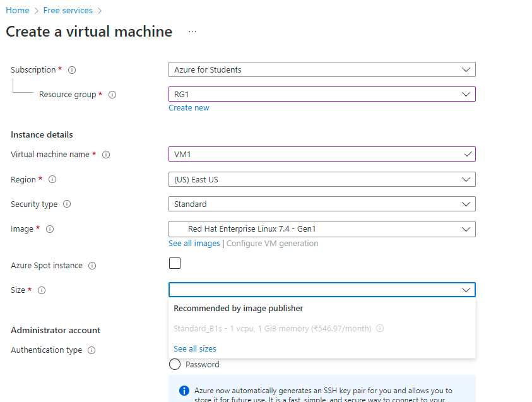This screenshot has height=402, width=532.
Task: Click info icon beside Standard_B1s size
Action: (x=380, y=328)
